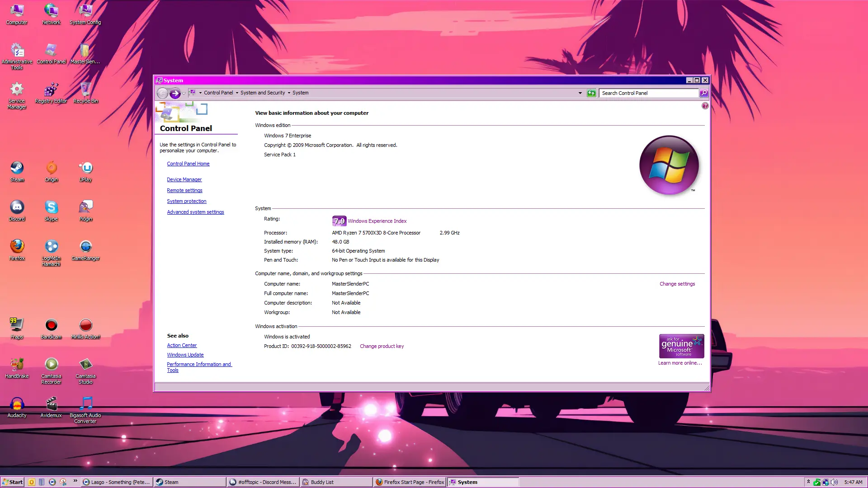The width and height of the screenshot is (868, 488).
Task: Open Service Manager desktop icon
Action: click(17, 95)
